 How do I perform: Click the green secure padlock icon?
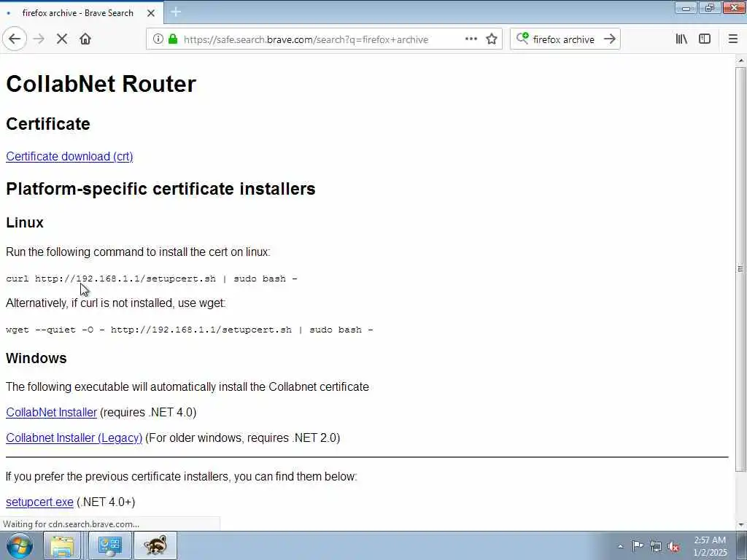(173, 39)
